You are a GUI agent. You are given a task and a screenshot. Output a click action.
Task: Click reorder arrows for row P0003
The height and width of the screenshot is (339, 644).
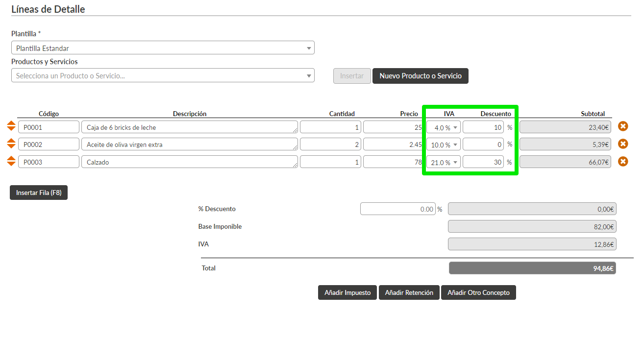[11, 162]
